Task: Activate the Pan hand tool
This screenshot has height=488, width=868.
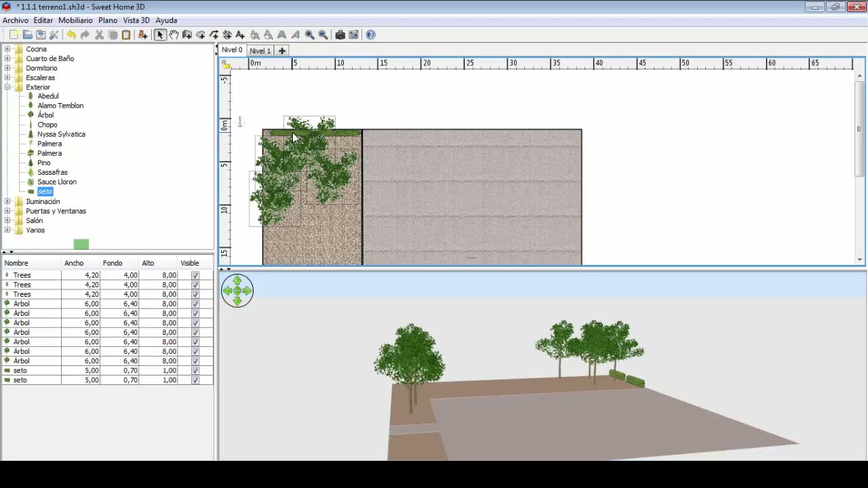Action: 174,35
